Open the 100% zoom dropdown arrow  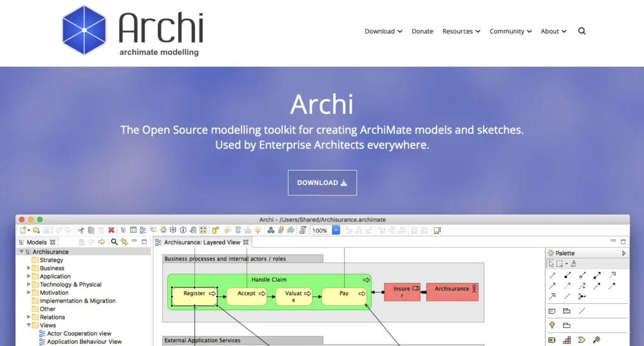pyautogui.click(x=336, y=230)
